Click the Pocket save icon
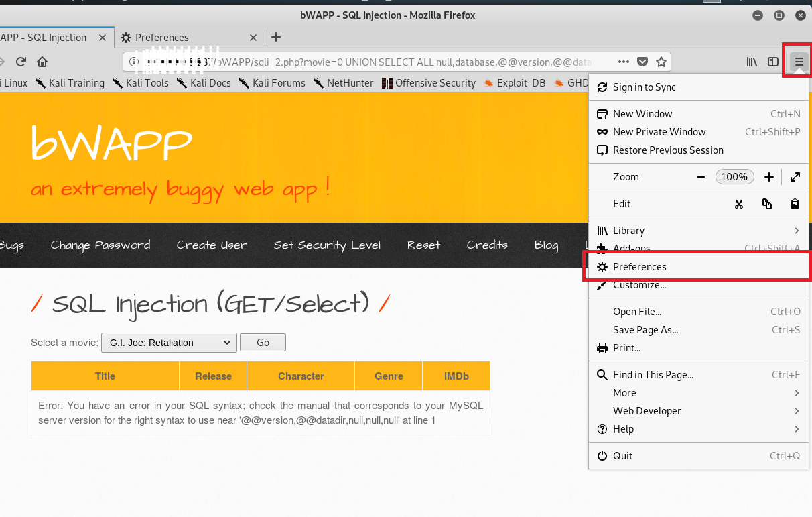Viewport: 812px width, 517px height. tap(642, 62)
